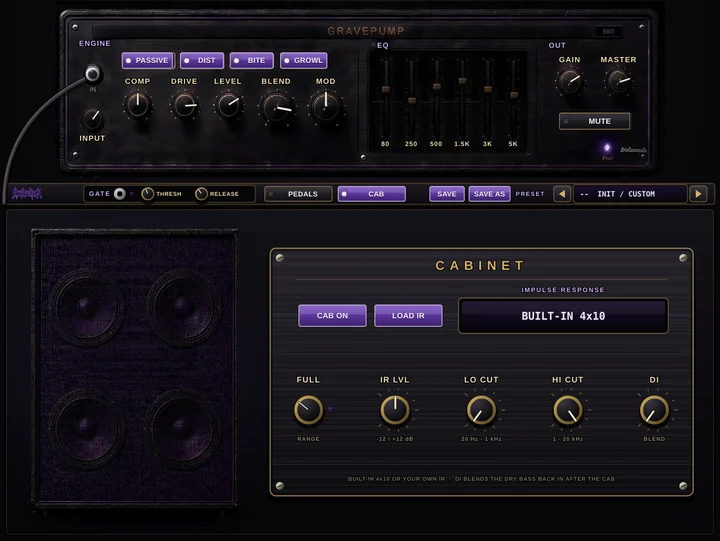Open the INIT / CUSTOM preset list
The height and width of the screenshot is (541, 720).
pos(630,194)
